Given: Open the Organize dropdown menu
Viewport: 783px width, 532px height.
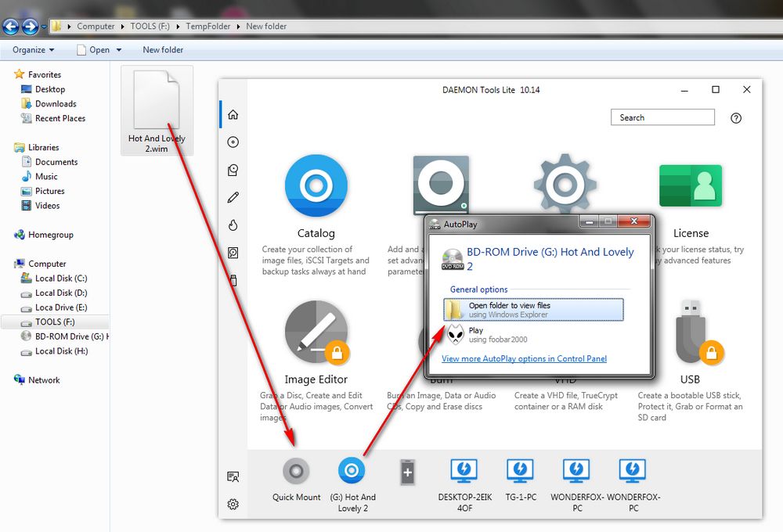Looking at the screenshot, I should 34,50.
